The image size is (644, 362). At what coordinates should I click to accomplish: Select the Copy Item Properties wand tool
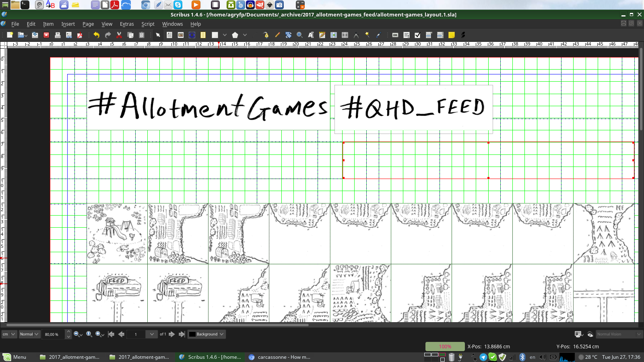click(x=367, y=35)
